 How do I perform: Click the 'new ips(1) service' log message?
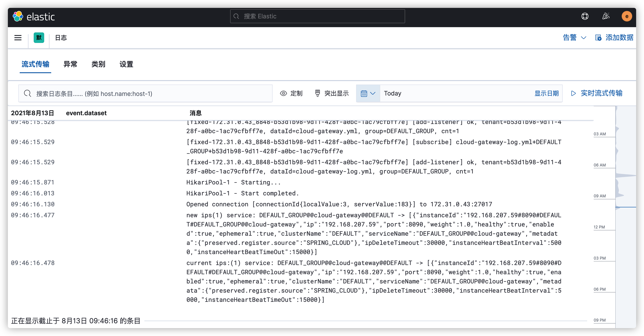click(x=374, y=233)
